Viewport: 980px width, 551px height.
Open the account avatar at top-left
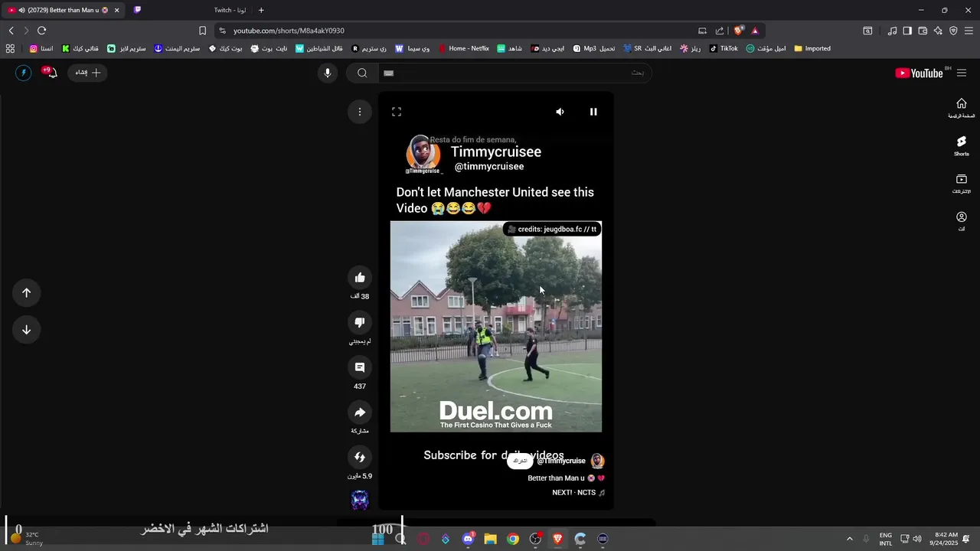coord(24,73)
